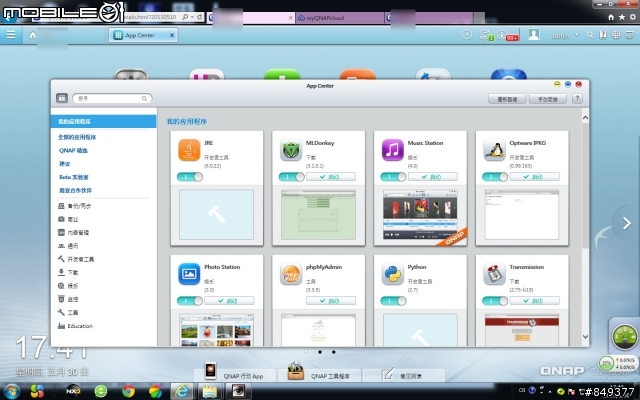Toggle the Music Station enable switch
Screen dimensions: 640x400
(393, 177)
